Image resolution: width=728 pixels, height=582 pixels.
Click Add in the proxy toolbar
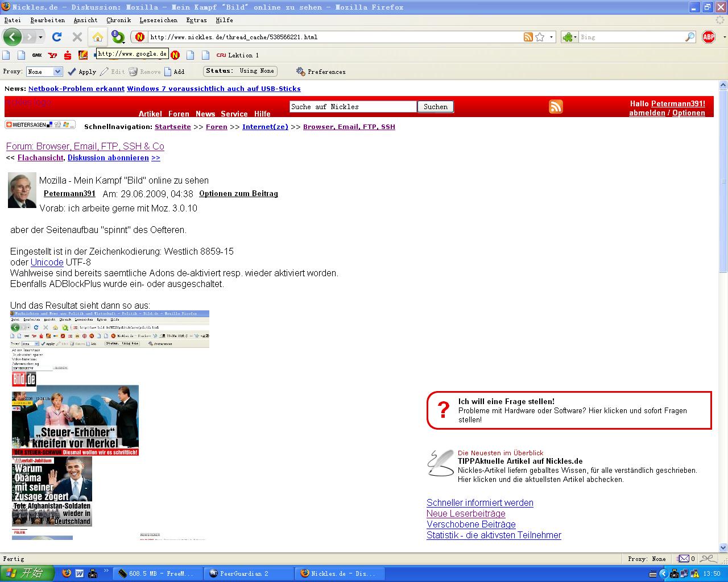click(174, 72)
